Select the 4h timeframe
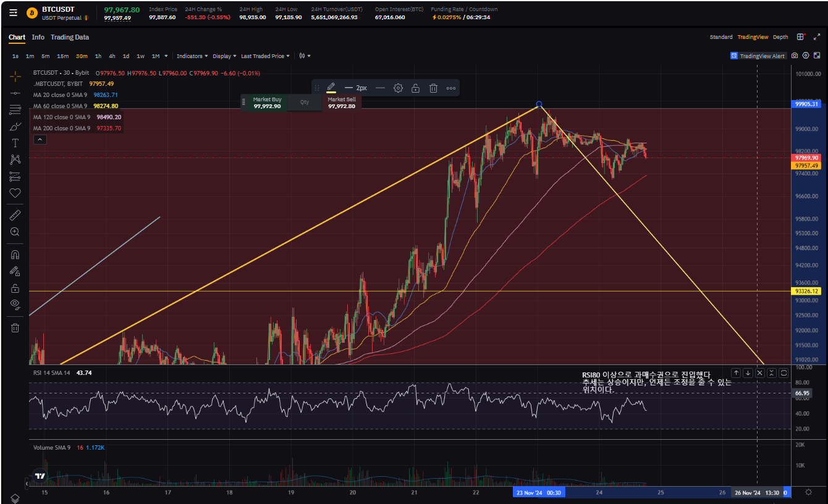This screenshot has height=504, width=828. pos(112,56)
